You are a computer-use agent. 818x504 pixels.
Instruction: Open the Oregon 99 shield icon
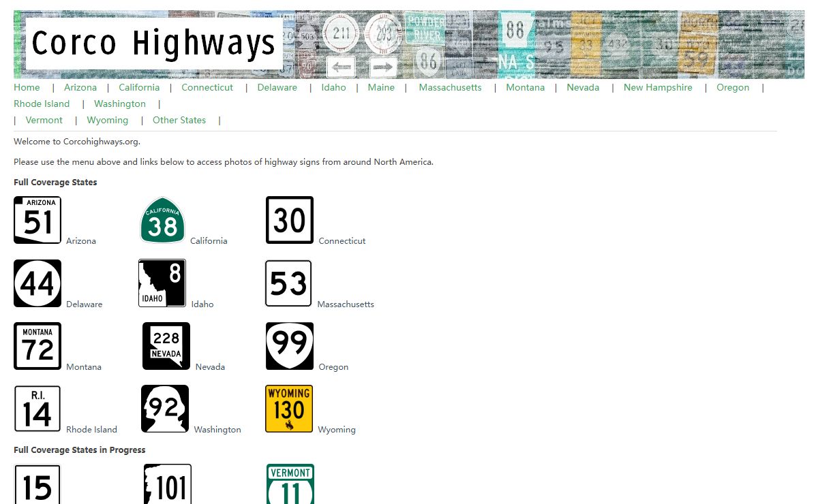[x=290, y=346]
